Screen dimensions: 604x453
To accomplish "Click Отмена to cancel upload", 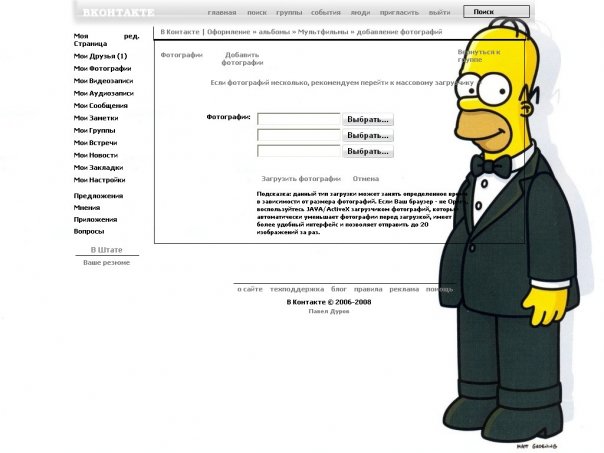I will 366,179.
